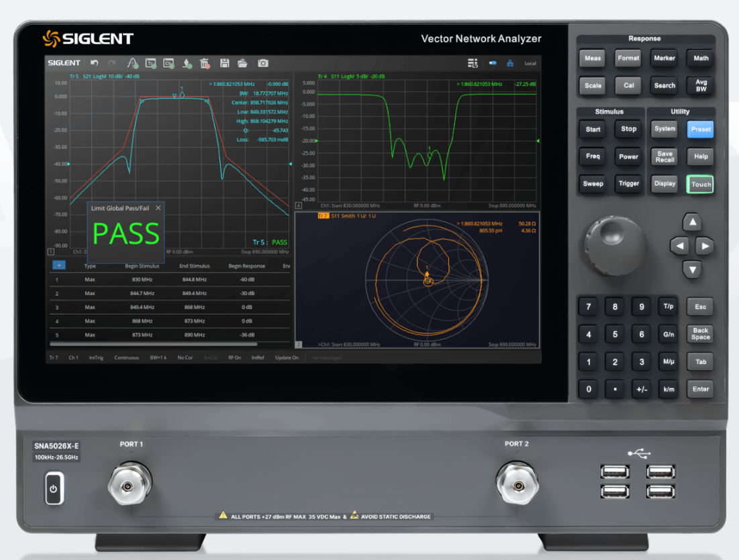
Task: Click the Back Space key
Action: coord(700,334)
